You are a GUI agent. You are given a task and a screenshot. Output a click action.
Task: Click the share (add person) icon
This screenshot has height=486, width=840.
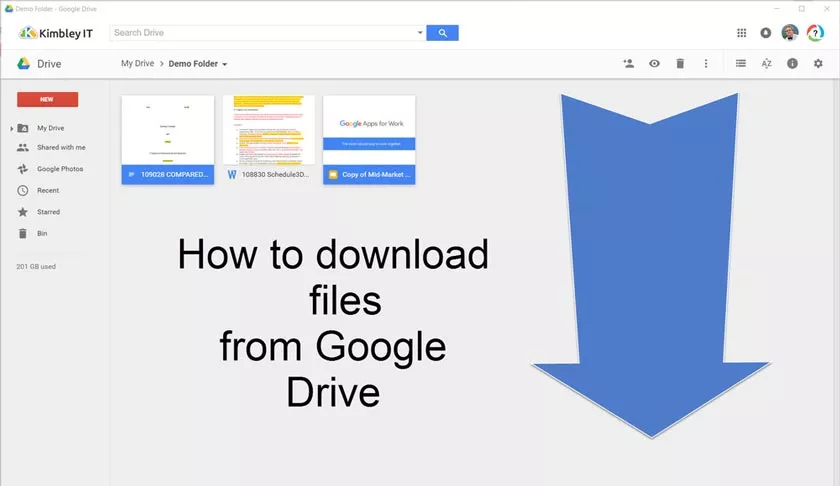point(628,63)
